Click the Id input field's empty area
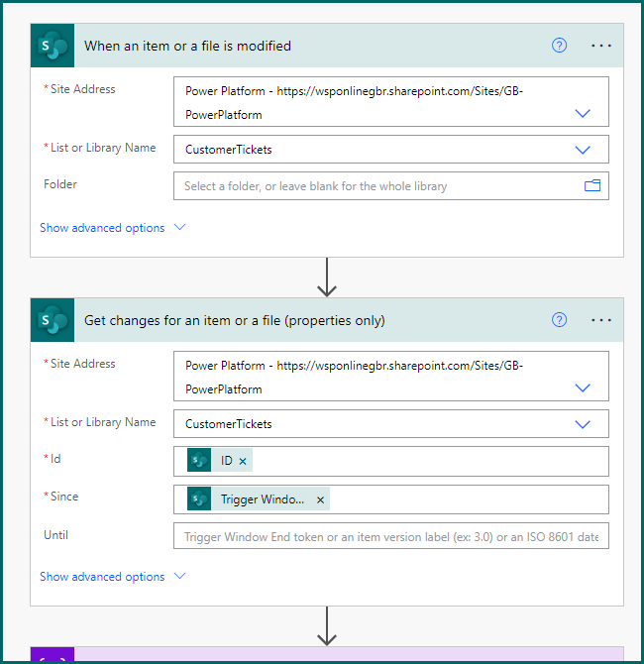This screenshot has width=644, height=664. (430, 461)
